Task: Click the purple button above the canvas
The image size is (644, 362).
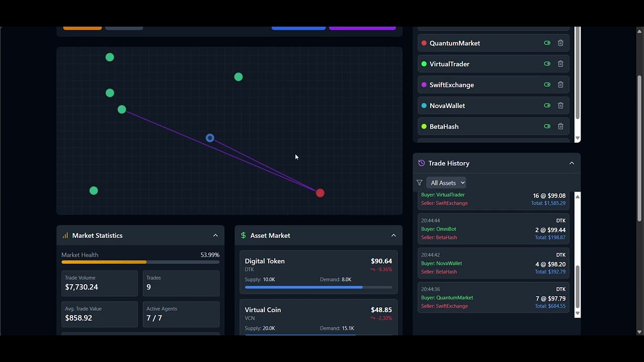Action: point(362,28)
